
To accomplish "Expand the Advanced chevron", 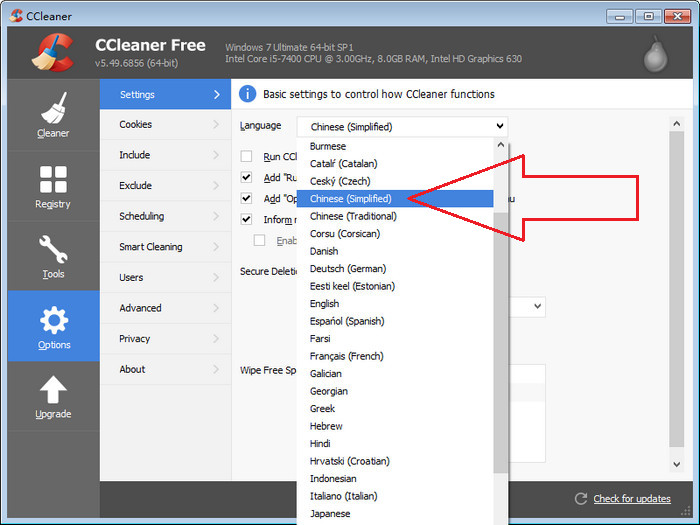I will point(216,308).
